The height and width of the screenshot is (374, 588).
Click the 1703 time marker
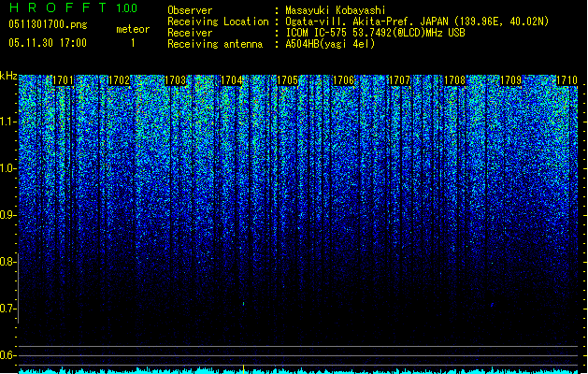coord(175,80)
